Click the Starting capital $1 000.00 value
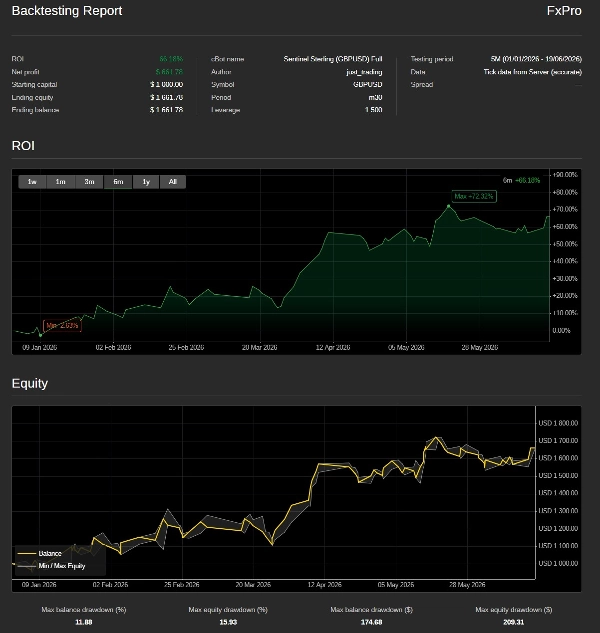 166,84
